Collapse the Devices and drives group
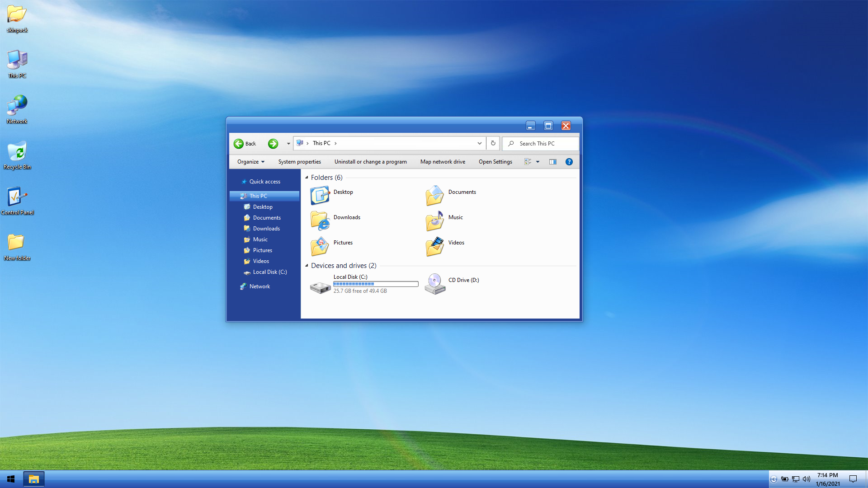 click(x=307, y=266)
